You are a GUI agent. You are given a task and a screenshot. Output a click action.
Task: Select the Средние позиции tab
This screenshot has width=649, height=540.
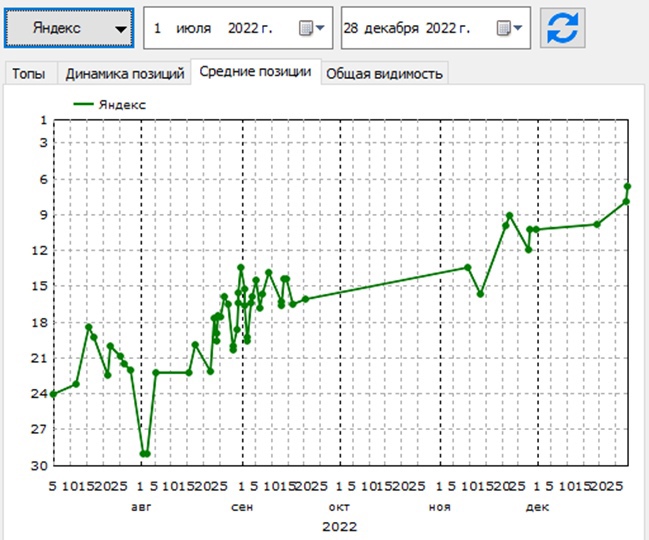click(x=255, y=72)
